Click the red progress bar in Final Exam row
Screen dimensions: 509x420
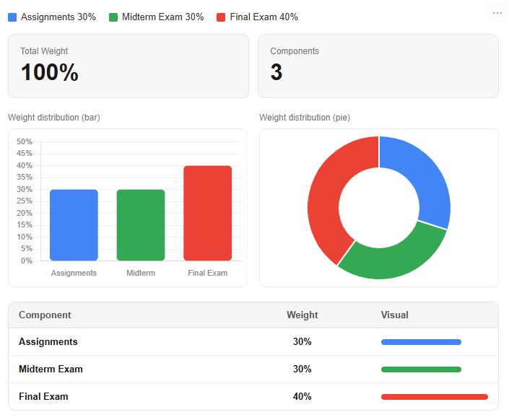click(434, 396)
